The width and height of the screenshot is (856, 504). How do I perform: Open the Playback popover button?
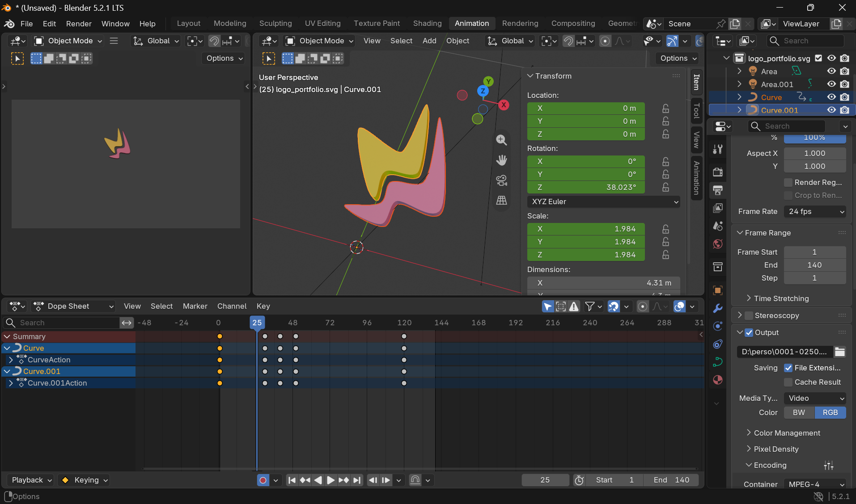[x=30, y=480]
